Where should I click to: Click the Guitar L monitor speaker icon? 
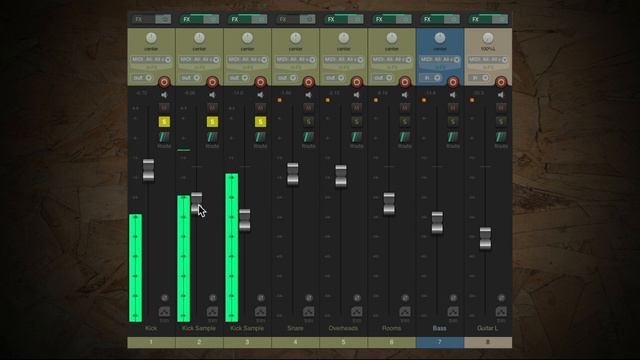pyautogui.click(x=501, y=95)
